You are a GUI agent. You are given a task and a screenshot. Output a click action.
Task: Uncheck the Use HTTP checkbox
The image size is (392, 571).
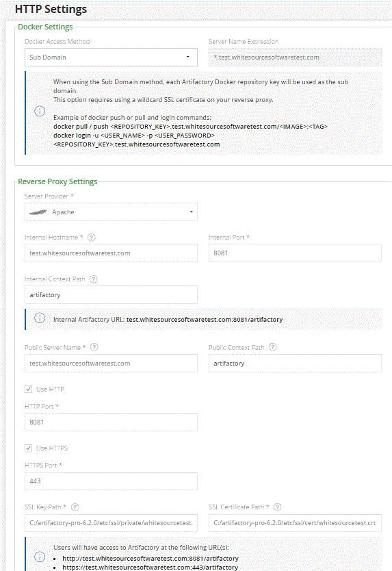pyautogui.click(x=28, y=390)
